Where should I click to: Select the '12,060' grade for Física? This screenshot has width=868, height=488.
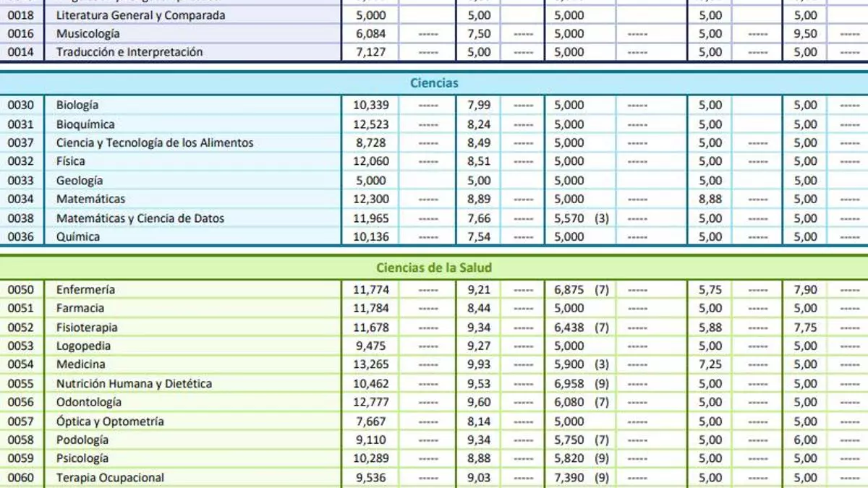(x=371, y=161)
